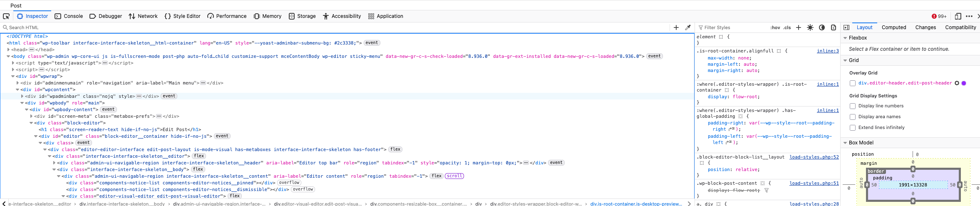The image size is (980, 206).
Task: Open Responsive Design Mode icon
Action: pyautogui.click(x=958, y=16)
